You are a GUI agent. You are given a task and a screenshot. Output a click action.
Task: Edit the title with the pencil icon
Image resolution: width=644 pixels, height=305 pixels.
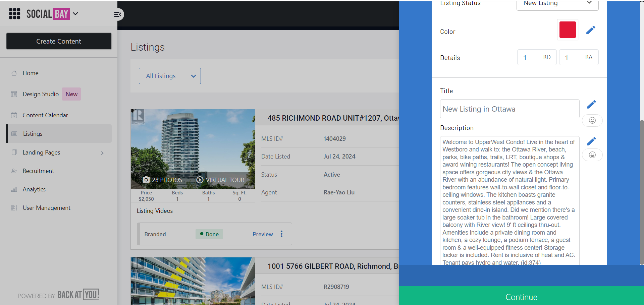591,105
